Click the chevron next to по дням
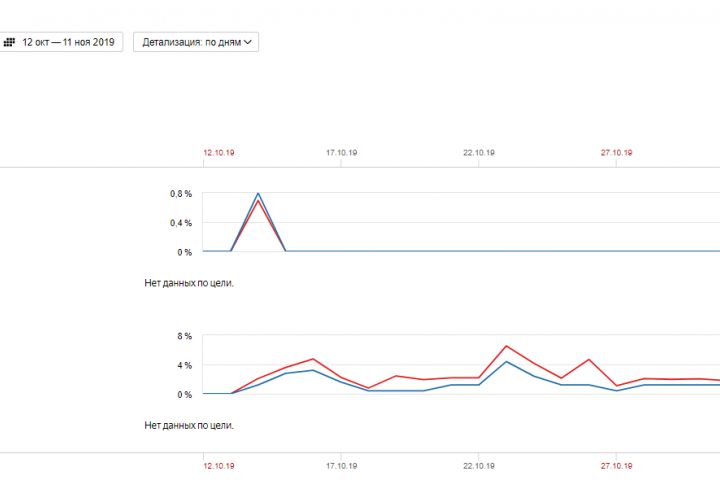 click(x=248, y=42)
